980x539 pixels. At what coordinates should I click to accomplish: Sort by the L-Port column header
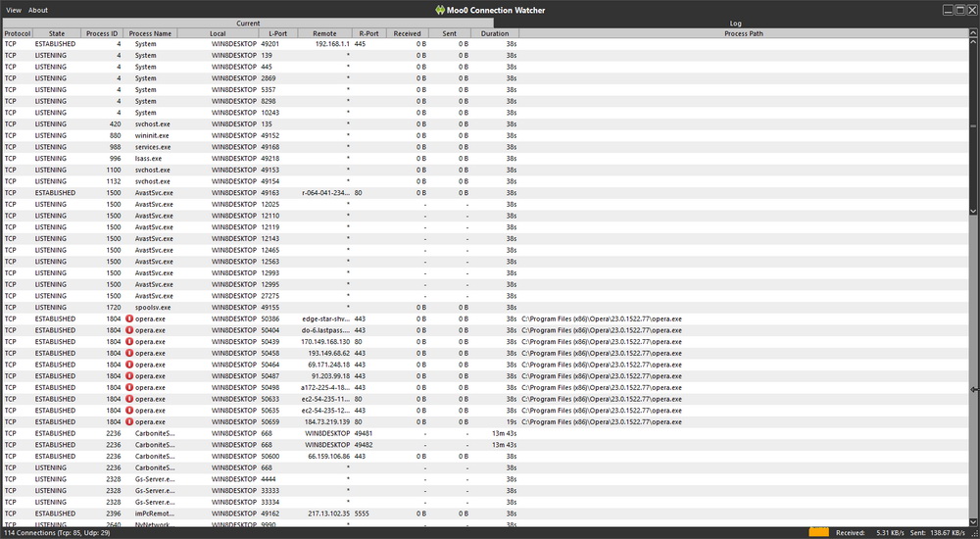point(278,33)
